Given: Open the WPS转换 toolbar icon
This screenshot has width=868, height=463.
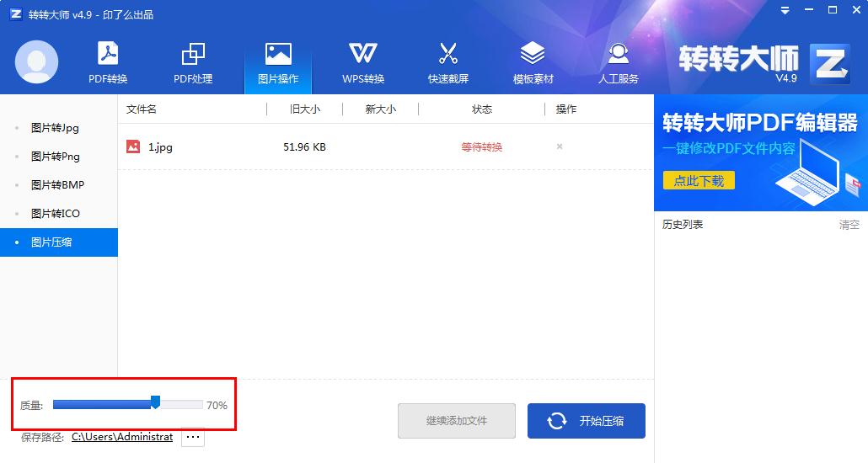Looking at the screenshot, I should pos(363,62).
